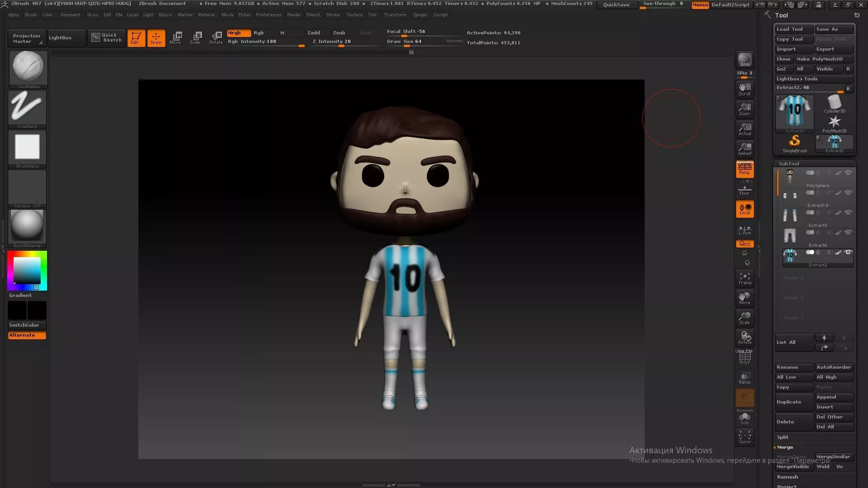Click Make PolyMesh3D button
Image resolution: width=868 pixels, height=488 pixels.
(x=824, y=59)
